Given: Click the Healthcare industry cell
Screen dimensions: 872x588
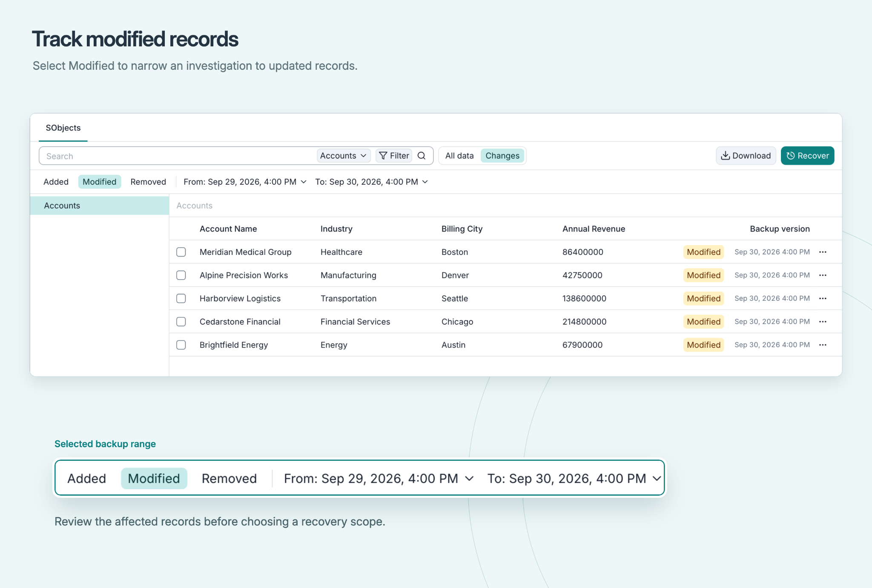Looking at the screenshot, I should pyautogui.click(x=341, y=252).
